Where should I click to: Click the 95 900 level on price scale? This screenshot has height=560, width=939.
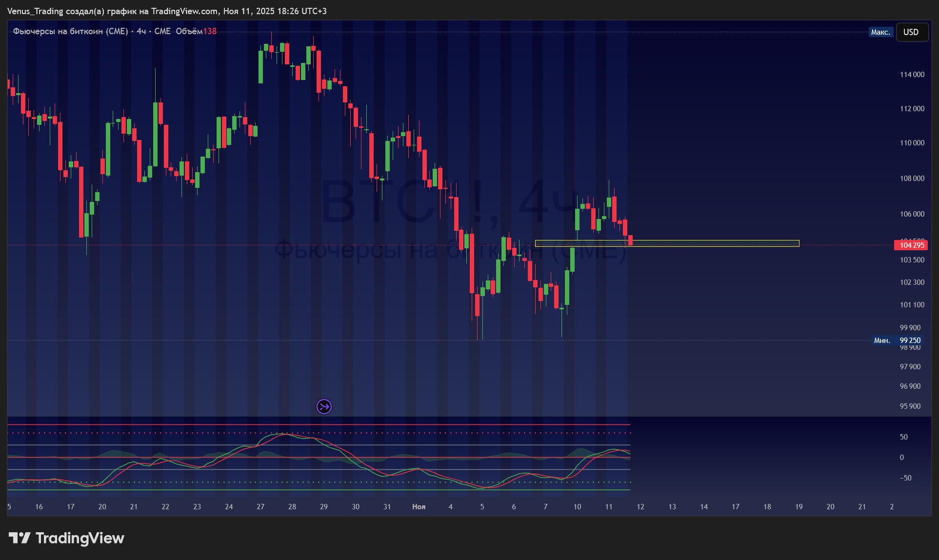coord(910,406)
